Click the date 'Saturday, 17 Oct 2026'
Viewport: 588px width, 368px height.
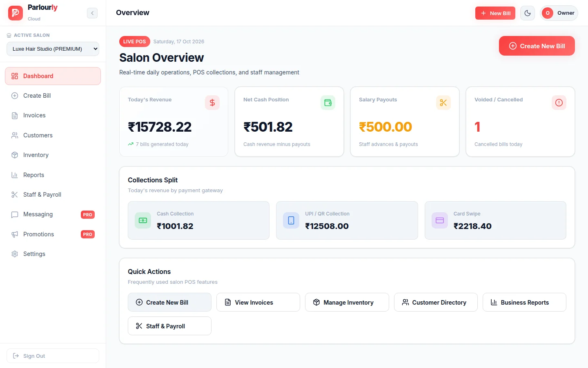[x=179, y=42]
